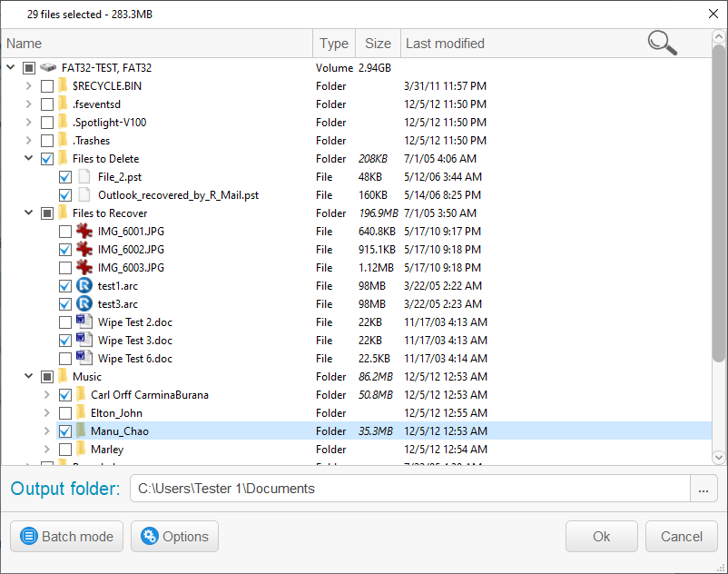Expand the Carl Orff CarminaBurana folder
This screenshot has height=574, width=728.
tap(47, 395)
